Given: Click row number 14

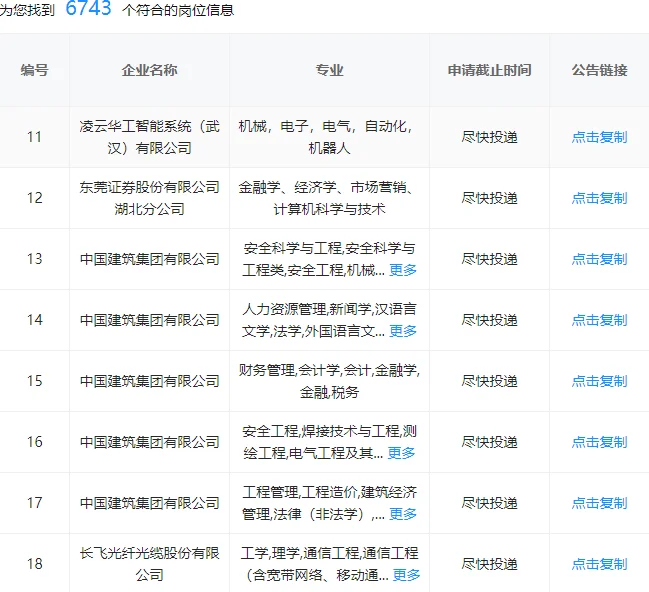Looking at the screenshot, I should coord(34,320).
